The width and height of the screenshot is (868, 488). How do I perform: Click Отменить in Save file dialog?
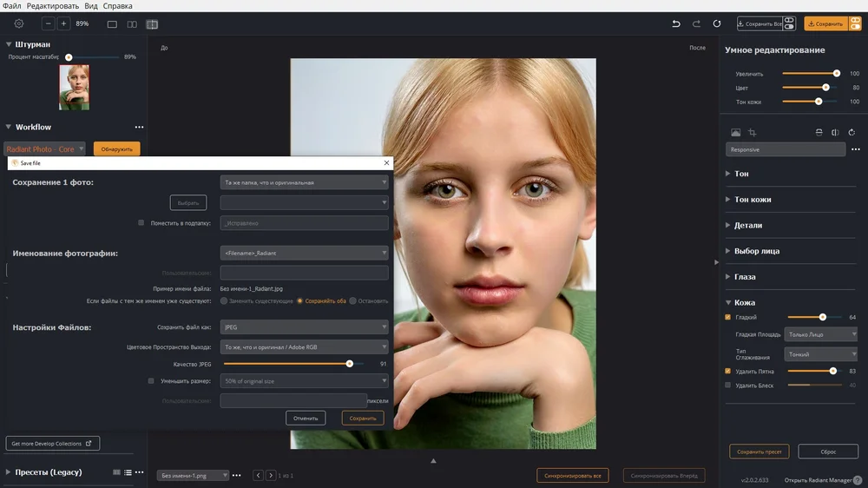(306, 419)
